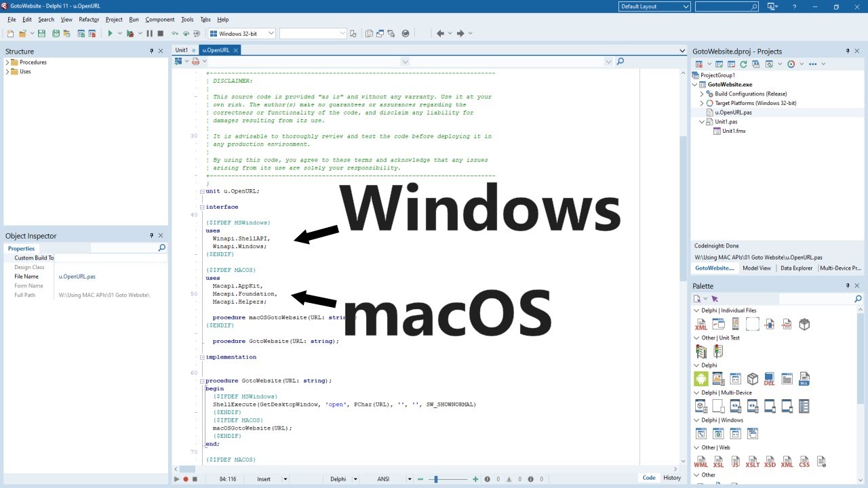This screenshot has height=488, width=868.
Task: Click the forward navigation arrow in toolbar
Action: point(460,33)
